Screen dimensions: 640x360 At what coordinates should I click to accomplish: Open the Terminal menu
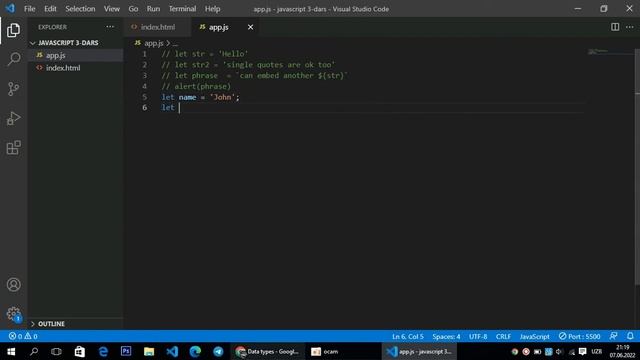[x=182, y=9]
